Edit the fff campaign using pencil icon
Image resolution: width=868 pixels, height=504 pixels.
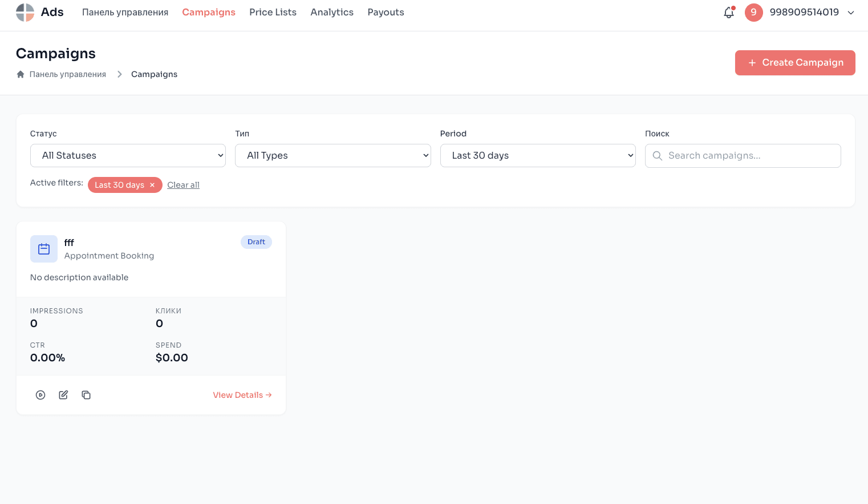tap(63, 395)
